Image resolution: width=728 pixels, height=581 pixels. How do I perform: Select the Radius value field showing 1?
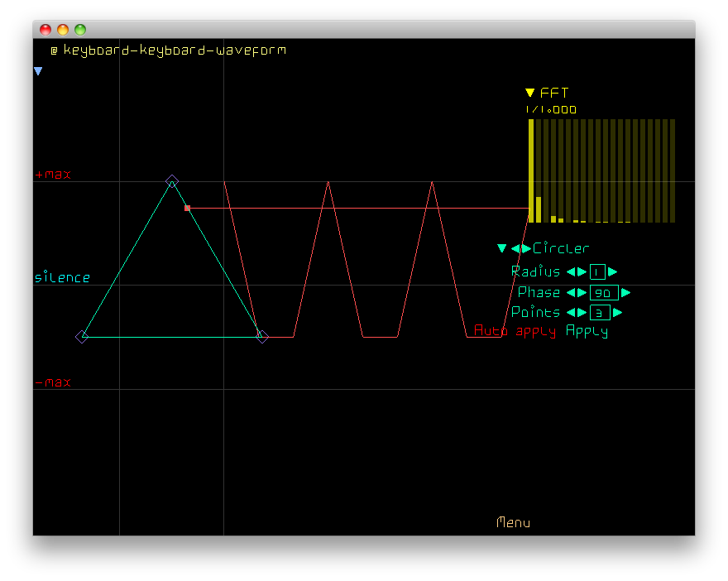click(597, 272)
